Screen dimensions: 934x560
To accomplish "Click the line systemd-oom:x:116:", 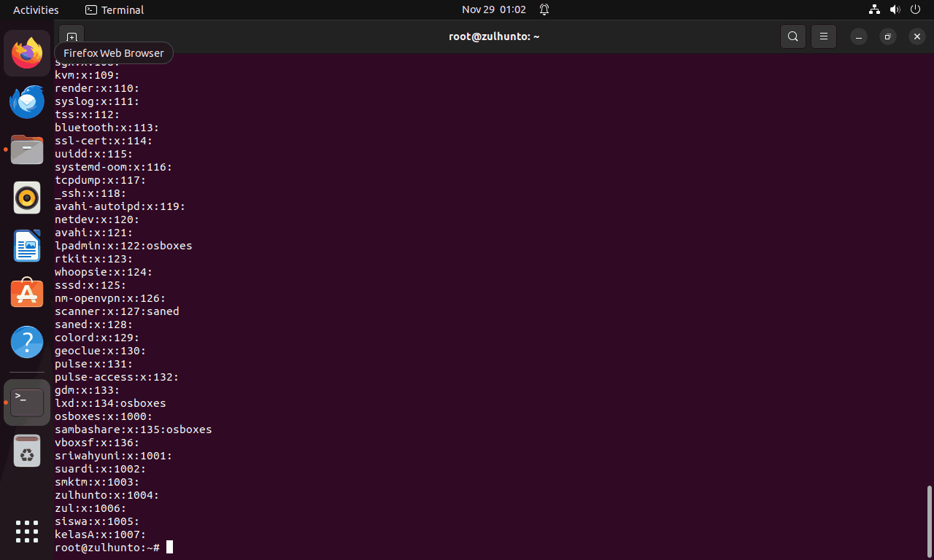I will 114,167.
